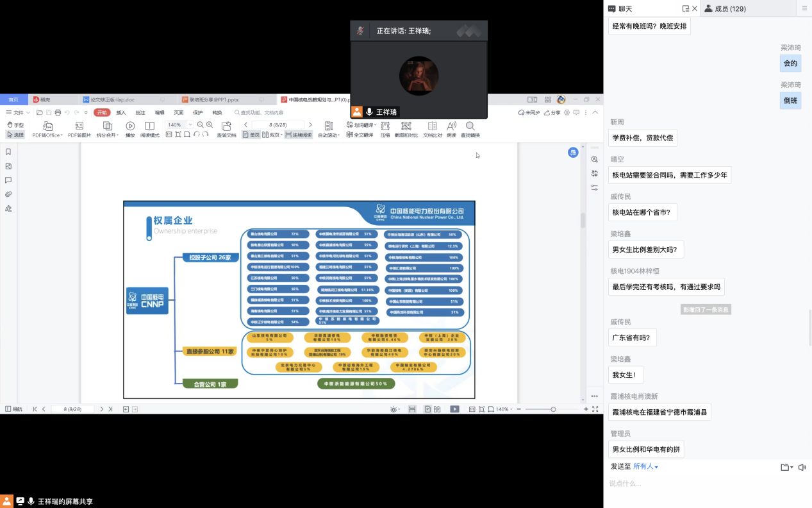
Task: Toggle 双页 double page view
Action: click(272, 135)
